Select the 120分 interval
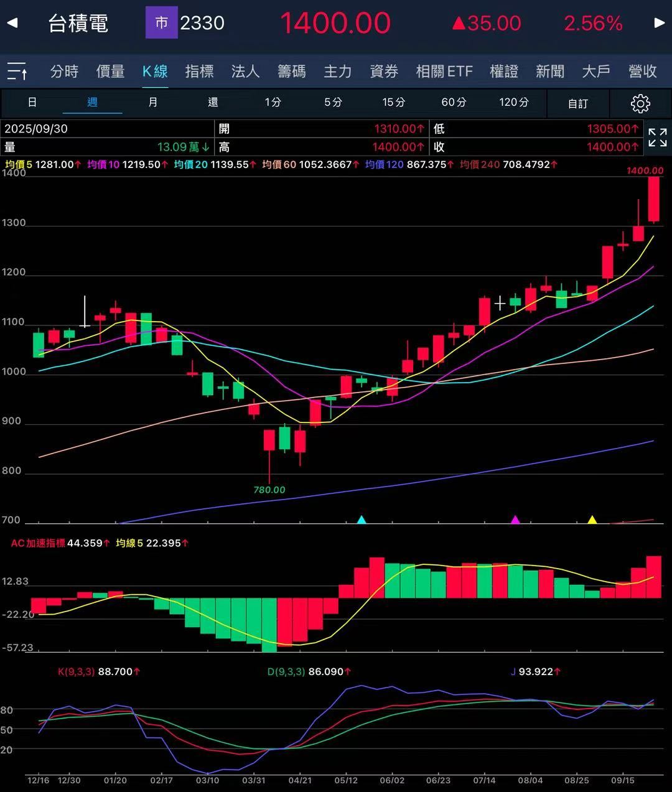Image resolution: width=672 pixels, height=792 pixels. click(x=515, y=102)
